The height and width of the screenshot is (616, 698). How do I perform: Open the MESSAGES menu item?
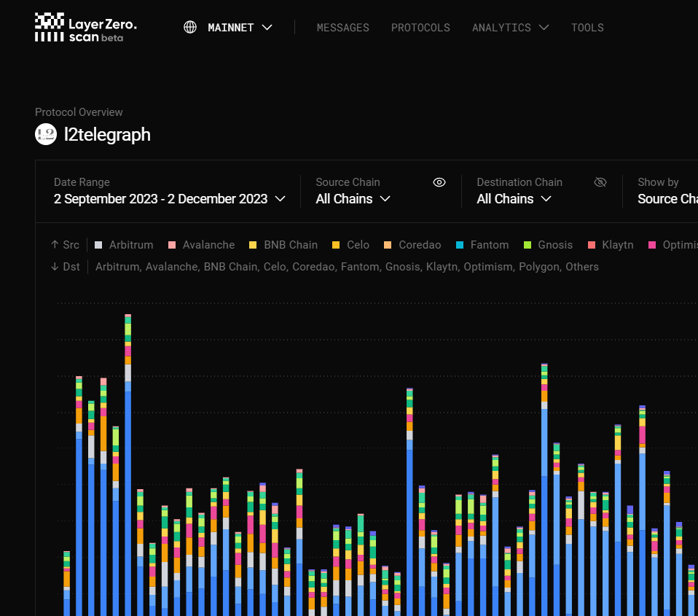[342, 28]
